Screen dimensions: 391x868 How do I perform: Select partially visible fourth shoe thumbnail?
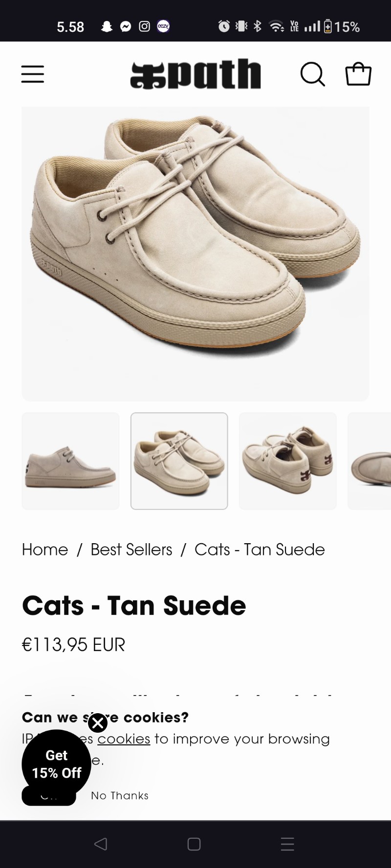tap(369, 461)
